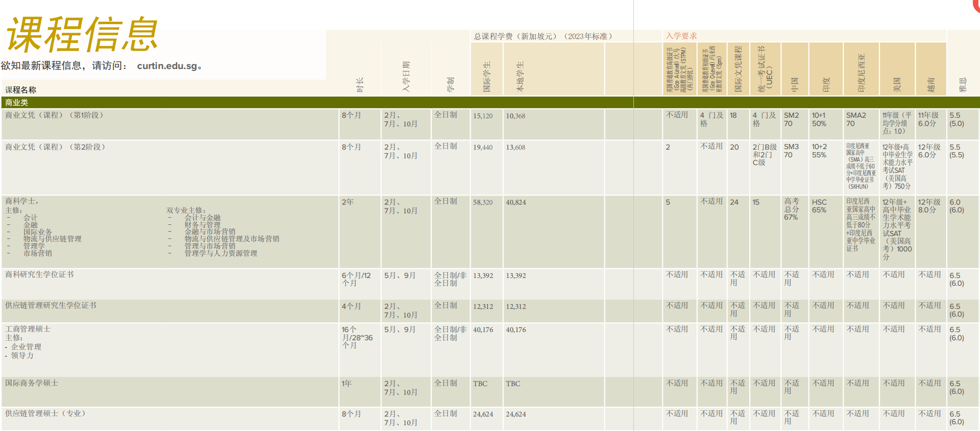The image size is (980, 431).
Task: Open the curtin.edu.sg website link
Action: 167,66
